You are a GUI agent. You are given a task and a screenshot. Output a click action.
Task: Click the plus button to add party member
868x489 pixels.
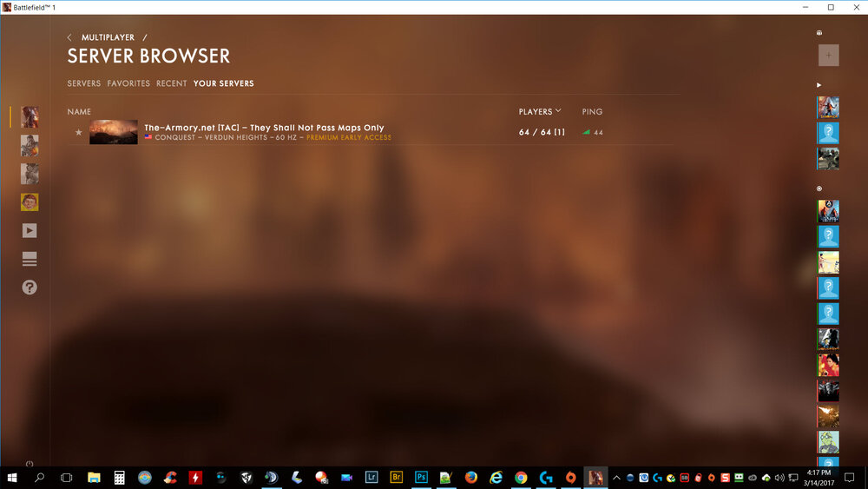tap(828, 56)
